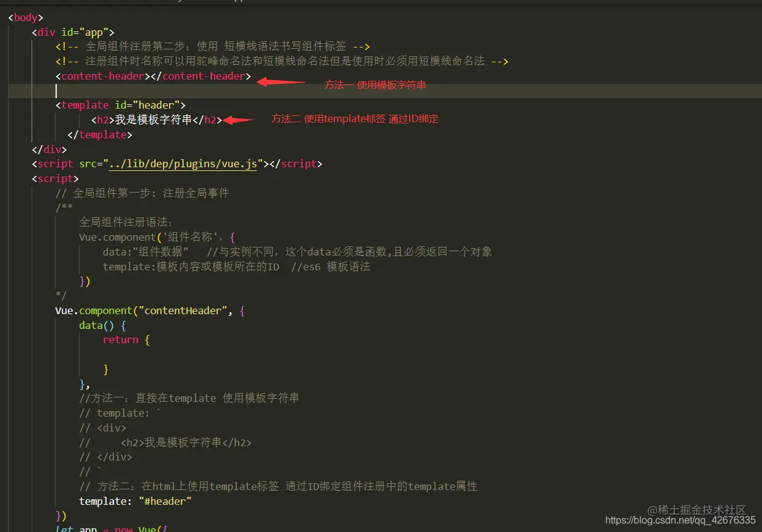
Task: Click the closing </div> tag below </template>
Action: (x=49, y=149)
